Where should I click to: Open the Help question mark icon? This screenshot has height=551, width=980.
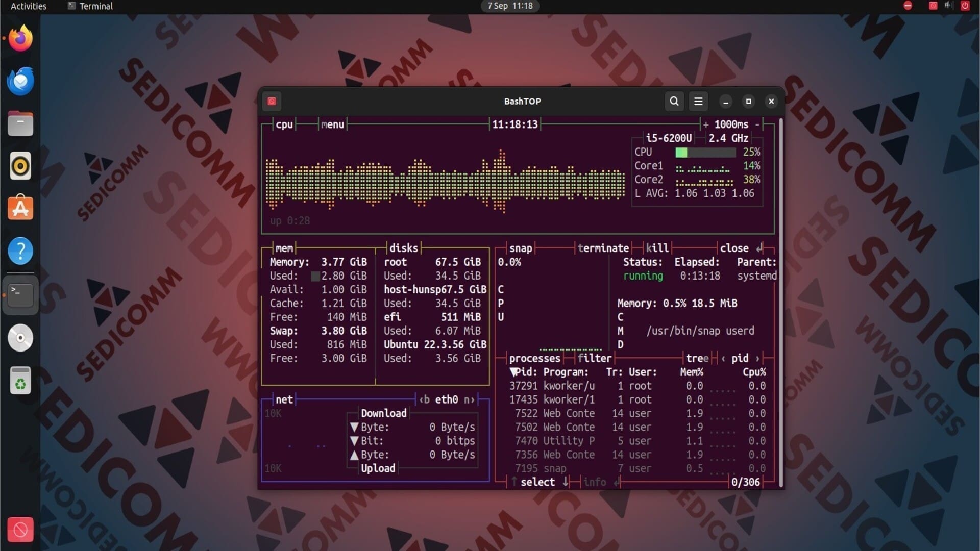pos(20,251)
